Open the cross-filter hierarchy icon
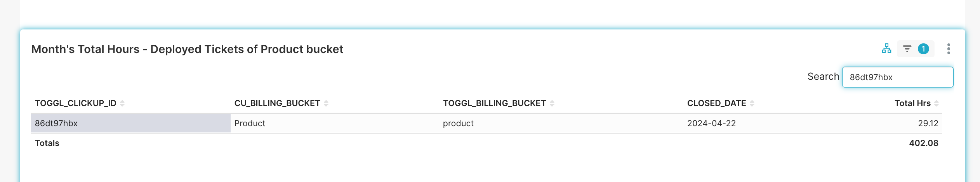 [886, 49]
